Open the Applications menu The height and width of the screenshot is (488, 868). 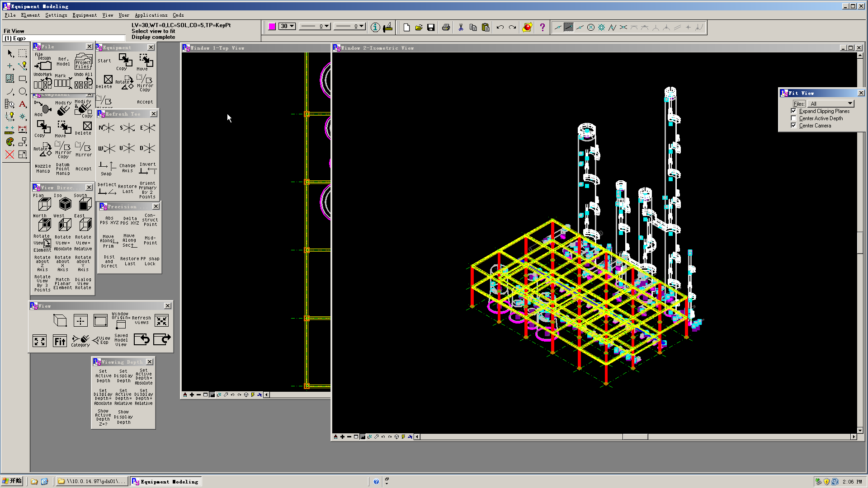151,15
